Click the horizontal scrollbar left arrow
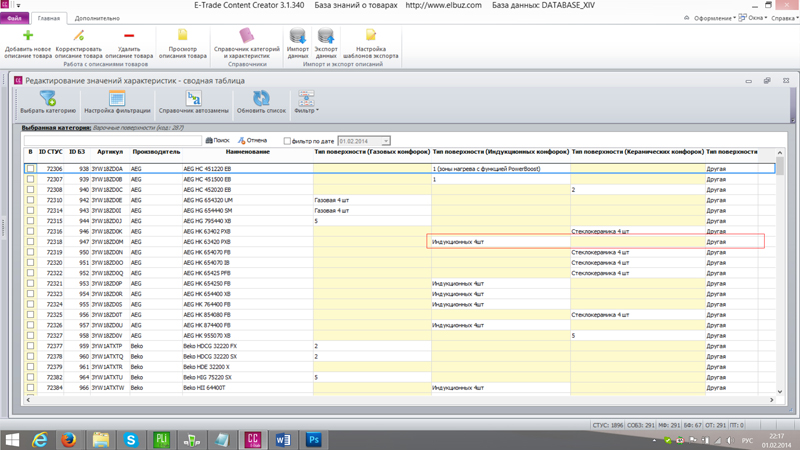Viewport: 800px width, 450px height. coord(28,400)
